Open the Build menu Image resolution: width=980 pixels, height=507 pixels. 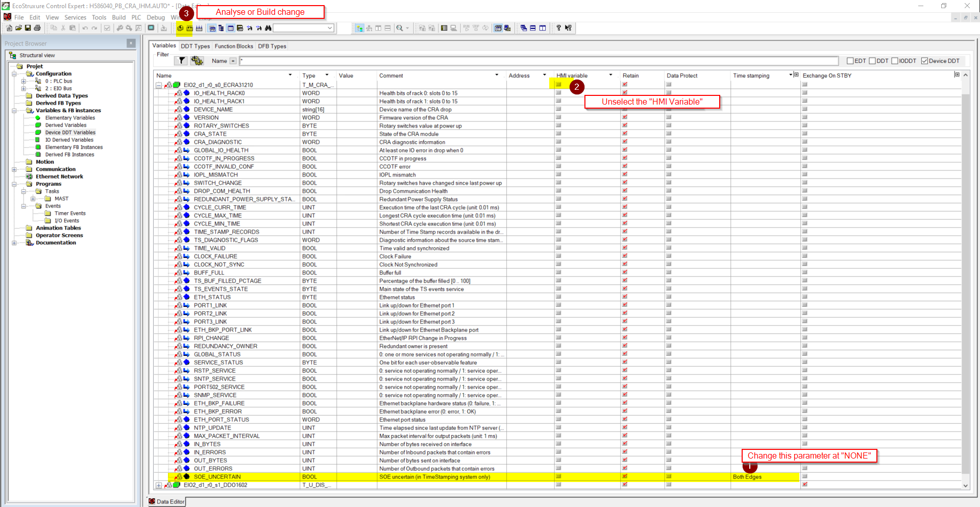[119, 17]
